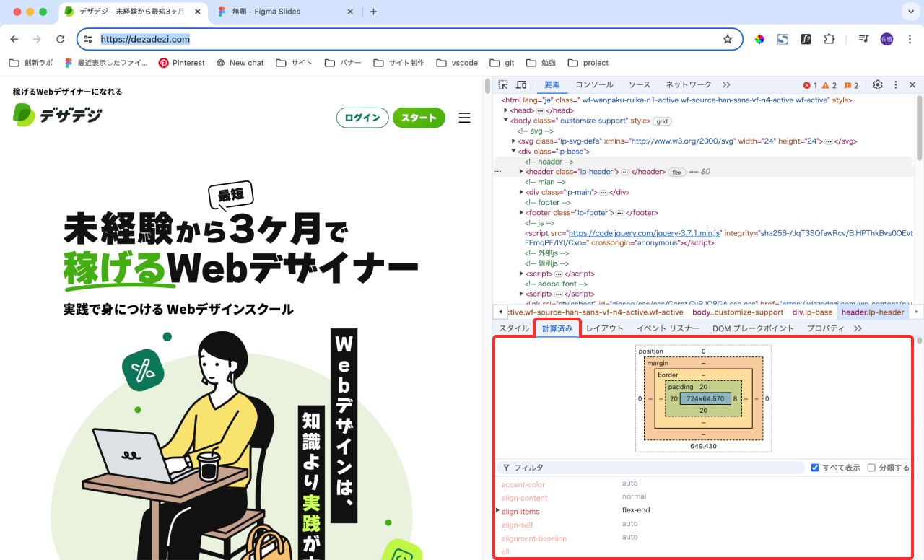Bookmark this page with the star icon
The image size is (924, 560).
point(728,39)
